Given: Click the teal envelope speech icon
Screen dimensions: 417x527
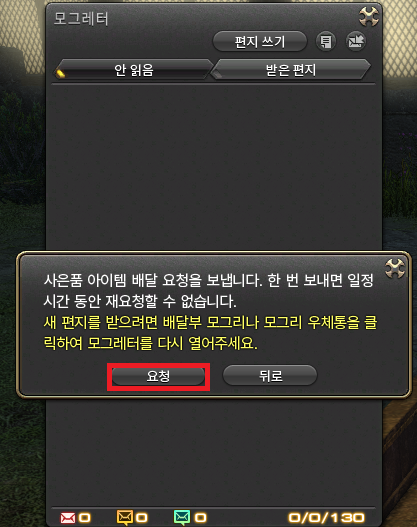Looking at the screenshot, I should click(182, 518).
